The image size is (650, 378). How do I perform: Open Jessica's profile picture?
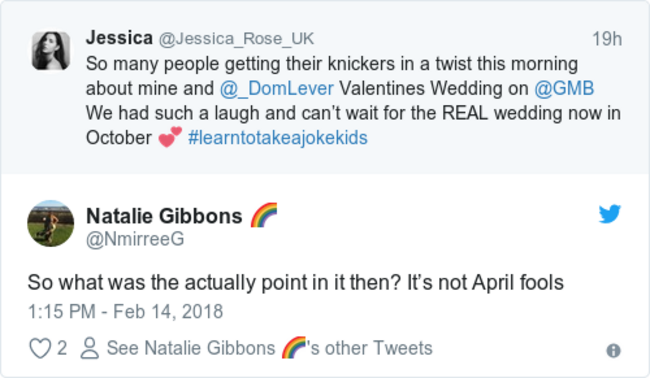[51, 51]
